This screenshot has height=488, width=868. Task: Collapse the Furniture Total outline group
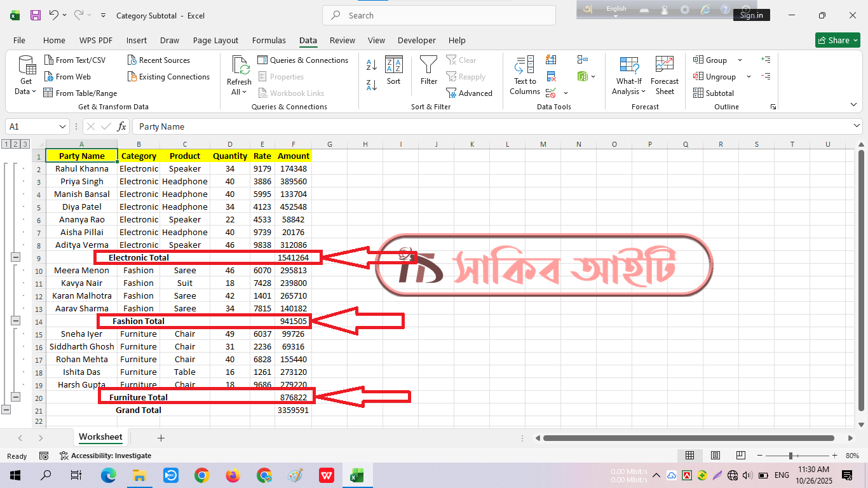coord(16,397)
